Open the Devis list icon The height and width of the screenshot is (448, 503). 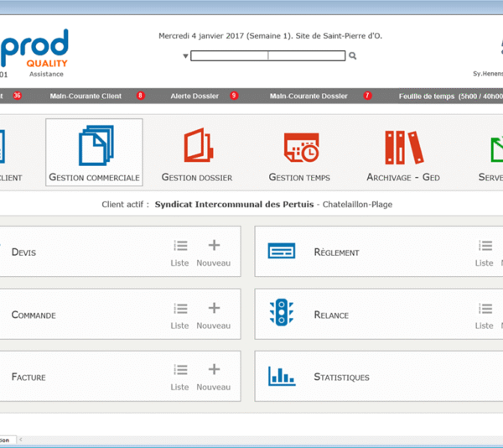[x=180, y=246]
